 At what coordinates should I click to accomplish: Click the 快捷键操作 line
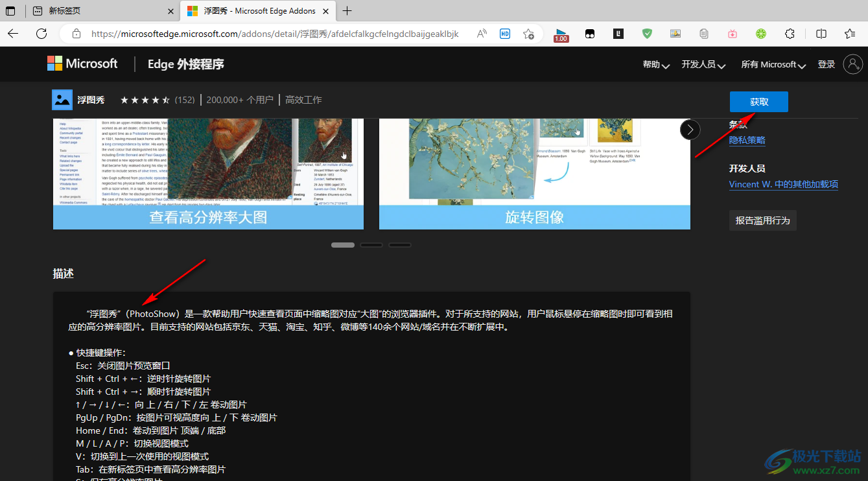tap(97, 353)
